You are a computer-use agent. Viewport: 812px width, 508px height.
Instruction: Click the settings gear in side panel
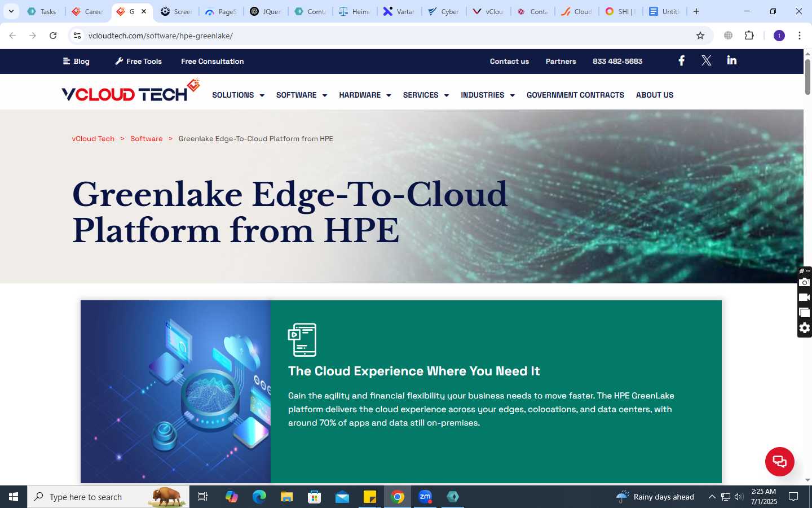pyautogui.click(x=805, y=328)
